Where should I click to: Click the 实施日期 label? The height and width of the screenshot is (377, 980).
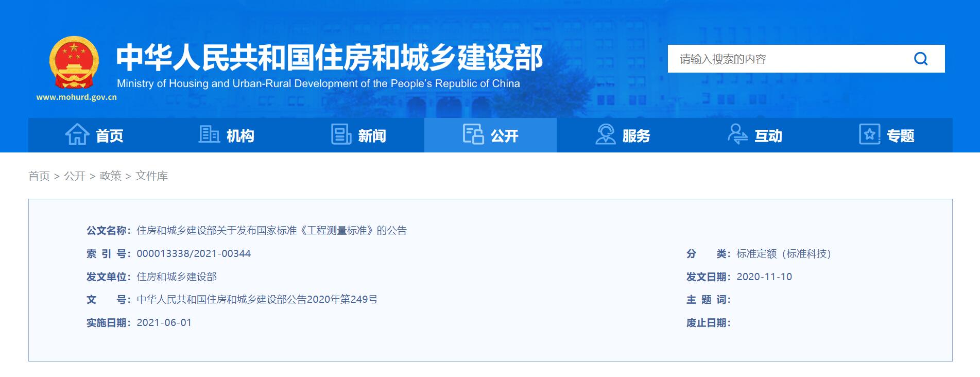tap(107, 322)
